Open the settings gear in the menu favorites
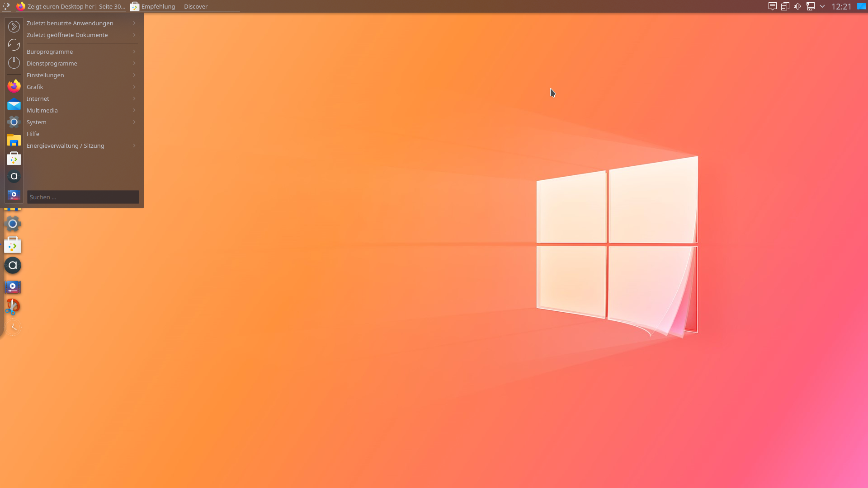The image size is (868, 488). pyautogui.click(x=14, y=122)
